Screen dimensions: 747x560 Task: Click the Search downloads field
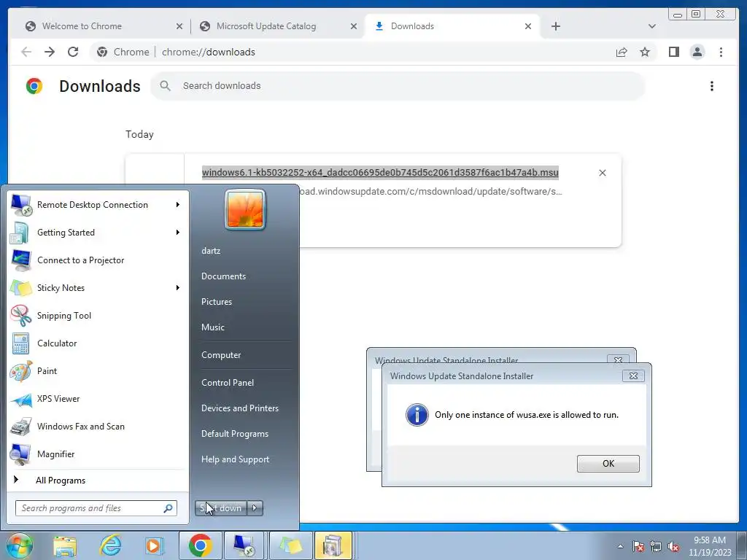point(398,86)
